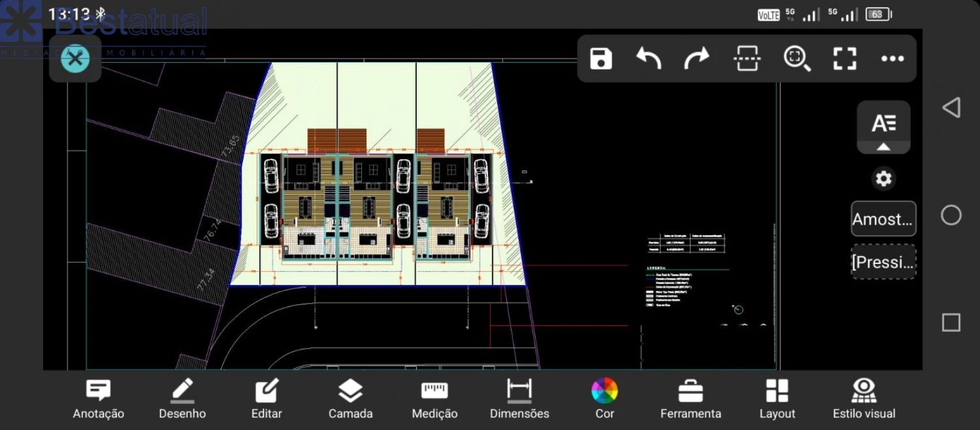The height and width of the screenshot is (430, 980).
Task: Save the drawing with the floppy disk icon
Action: (x=601, y=59)
